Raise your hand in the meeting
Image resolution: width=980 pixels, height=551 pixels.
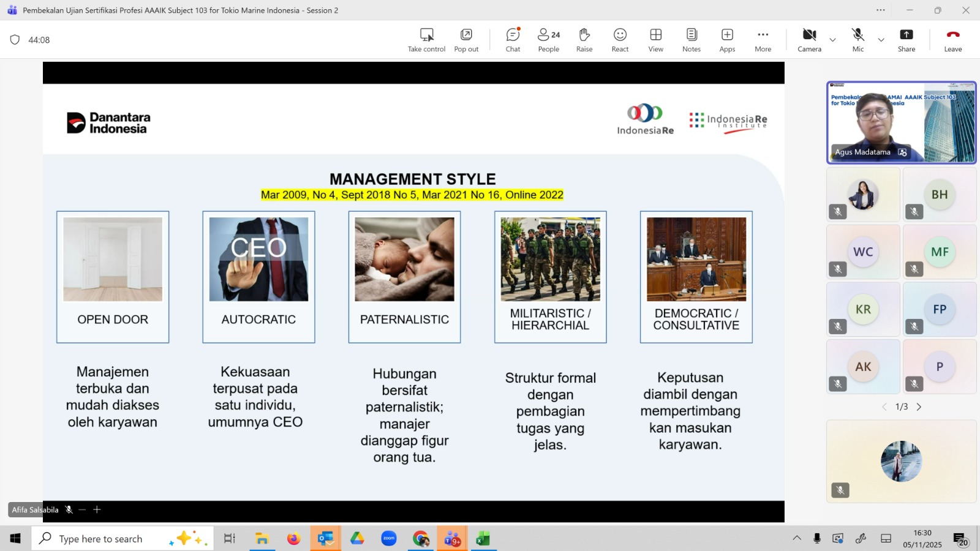[584, 40]
